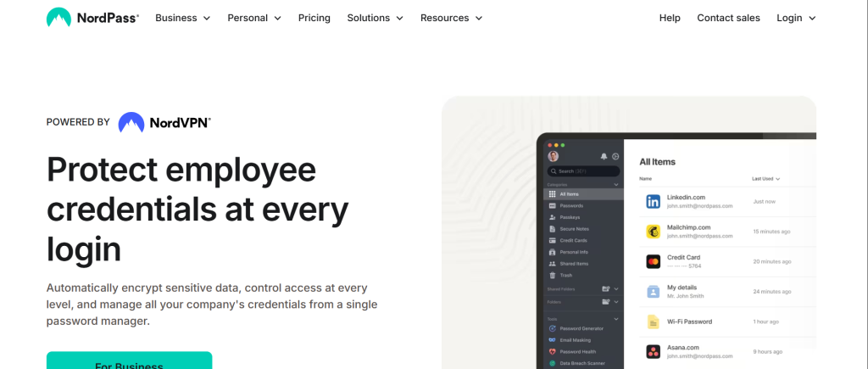Open the Wi-Fi Password entry text
868x369 pixels.
click(690, 321)
